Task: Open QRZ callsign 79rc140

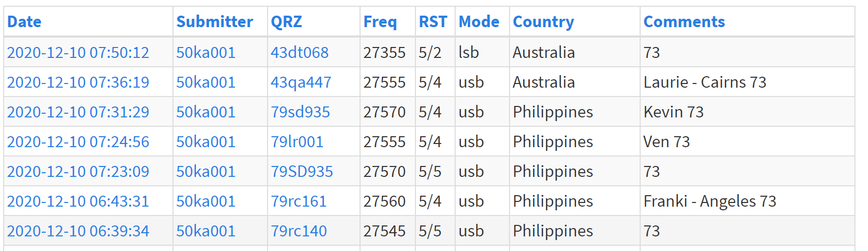Action: [x=298, y=231]
